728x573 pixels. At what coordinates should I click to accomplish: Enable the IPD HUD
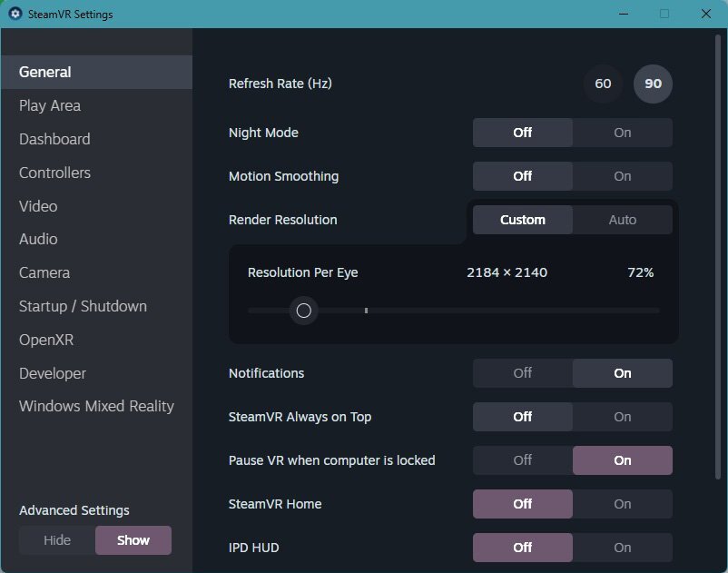[622, 548]
